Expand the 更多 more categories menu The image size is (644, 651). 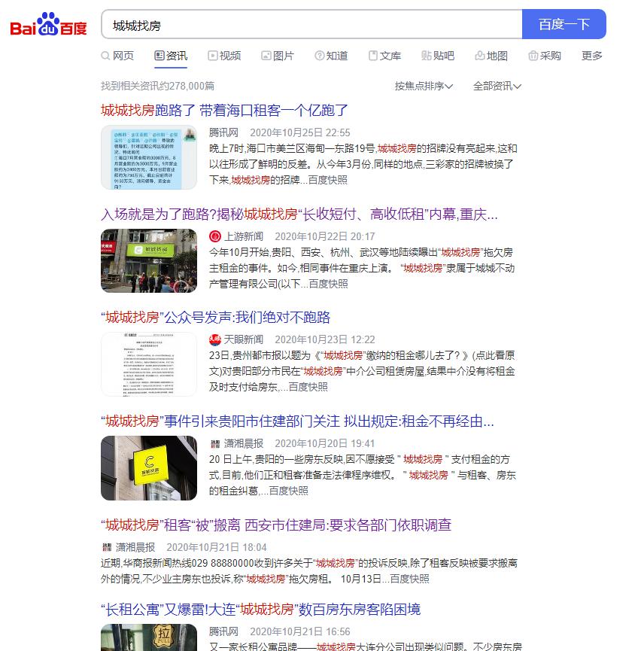(x=592, y=56)
